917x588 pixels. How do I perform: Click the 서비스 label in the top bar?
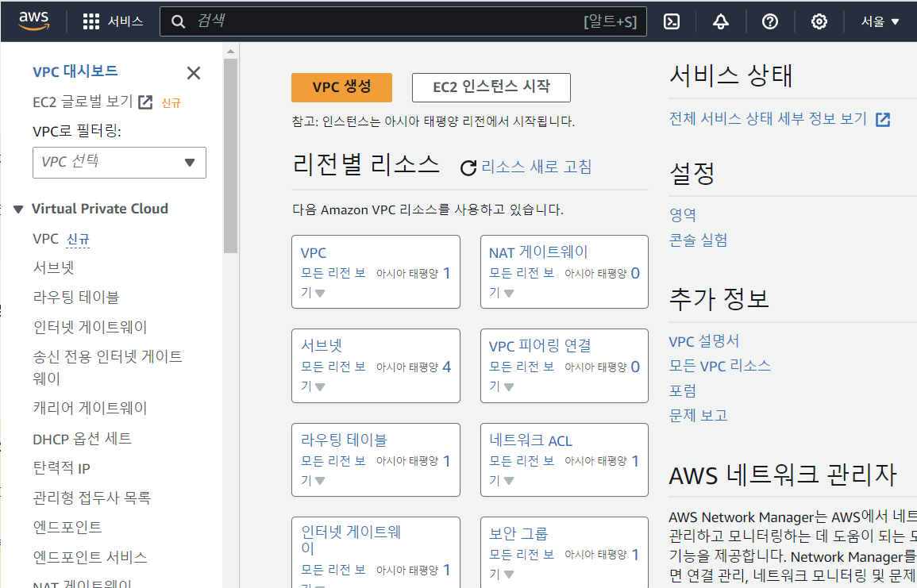(125, 21)
